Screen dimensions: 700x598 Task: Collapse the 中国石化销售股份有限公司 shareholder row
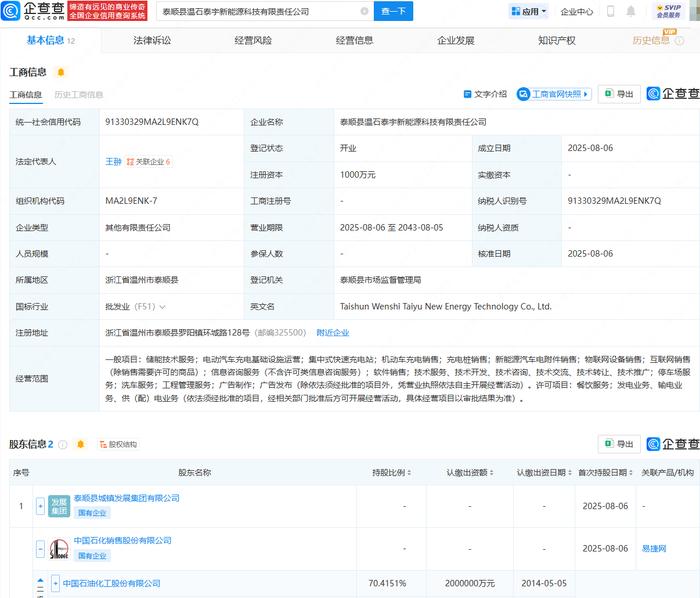coord(40,549)
